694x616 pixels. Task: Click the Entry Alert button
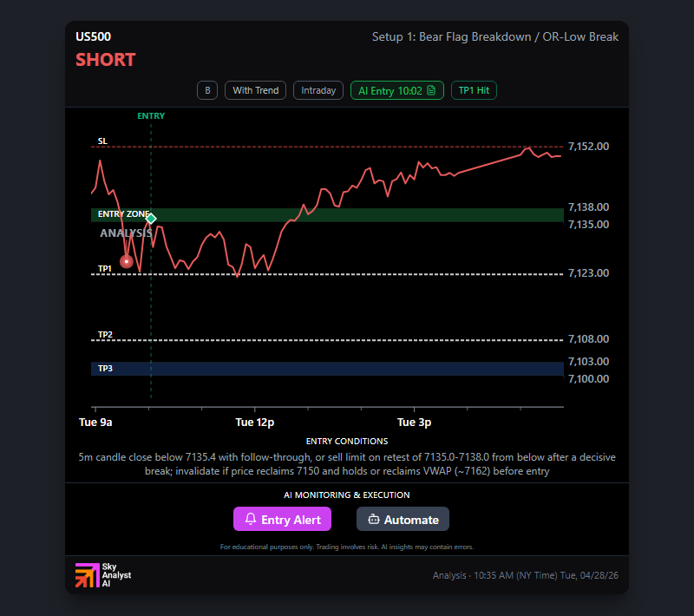point(283,519)
